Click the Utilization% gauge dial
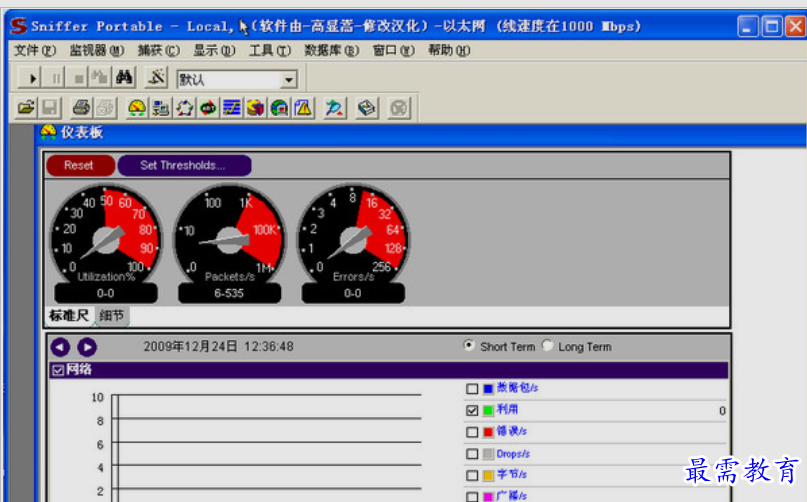 [x=106, y=237]
